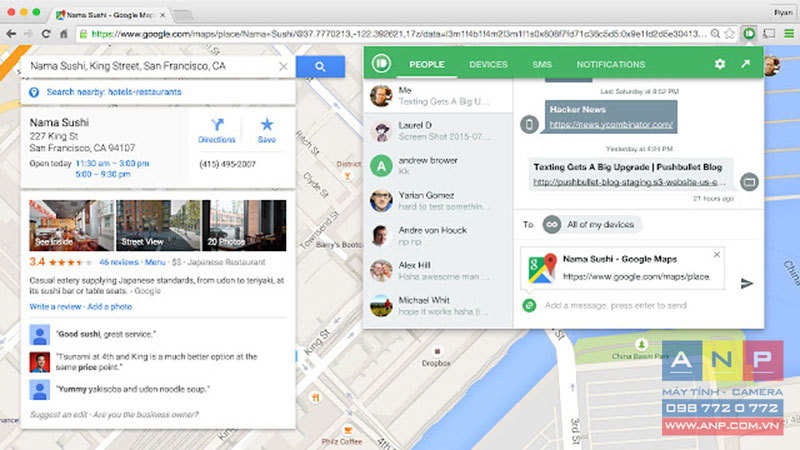Click Are you the business owner link
This screenshot has width=800, height=450.
(146, 414)
